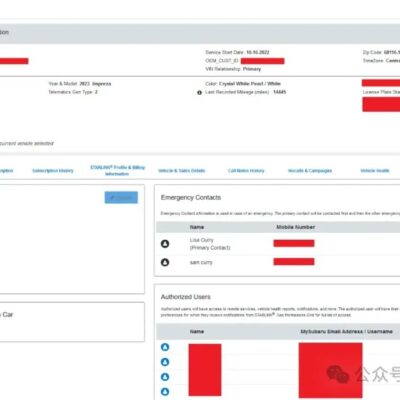400x400 pixels.
Task: Open the Subscription History tab
Action: 53,171
